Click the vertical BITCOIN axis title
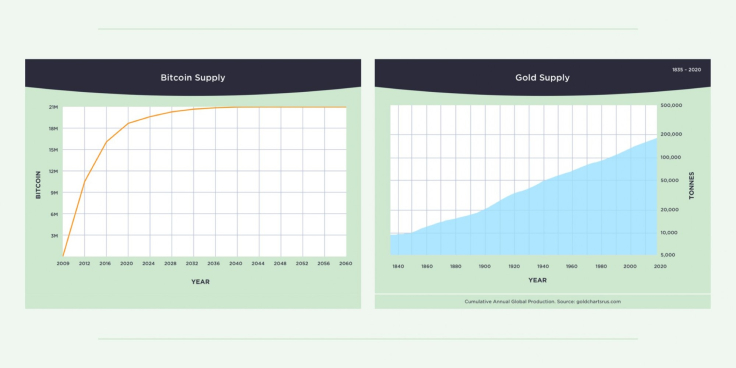This screenshot has height=368, width=736. pos(38,185)
